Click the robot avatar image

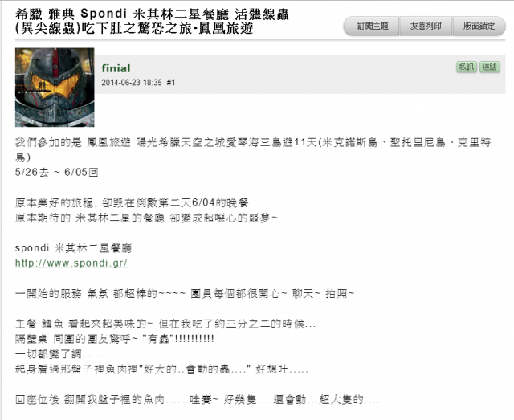pos(55,88)
